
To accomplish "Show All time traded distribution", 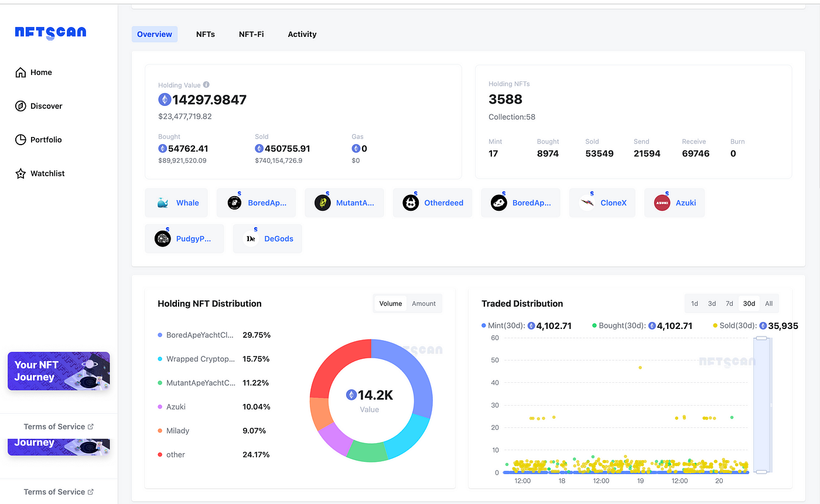I will 768,303.
